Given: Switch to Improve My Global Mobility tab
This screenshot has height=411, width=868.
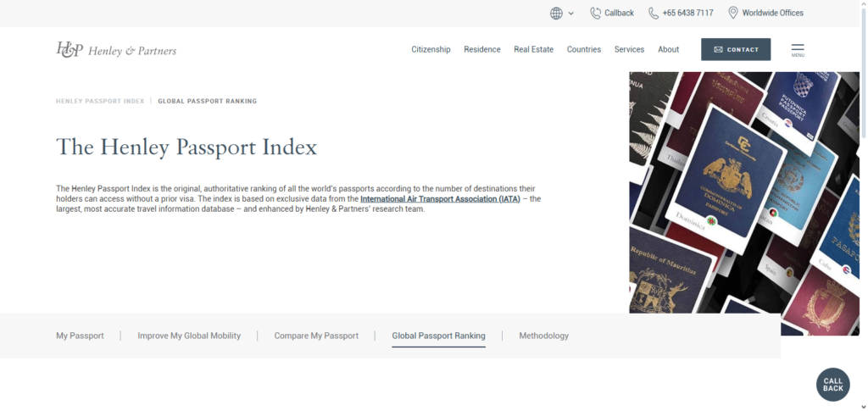Looking at the screenshot, I should tap(189, 336).
